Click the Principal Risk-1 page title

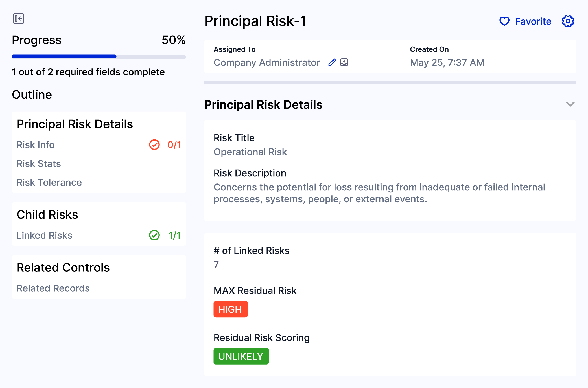tap(255, 21)
